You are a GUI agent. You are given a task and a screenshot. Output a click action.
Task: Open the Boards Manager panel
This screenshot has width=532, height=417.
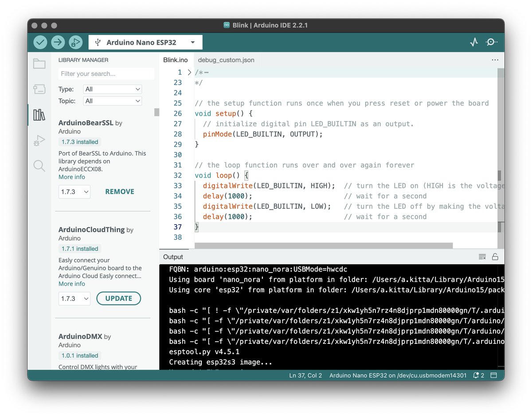point(39,89)
